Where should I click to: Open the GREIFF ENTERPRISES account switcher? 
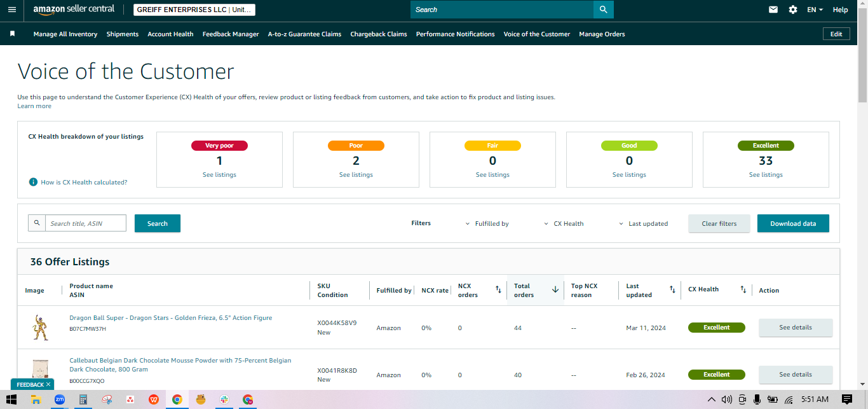tap(194, 10)
